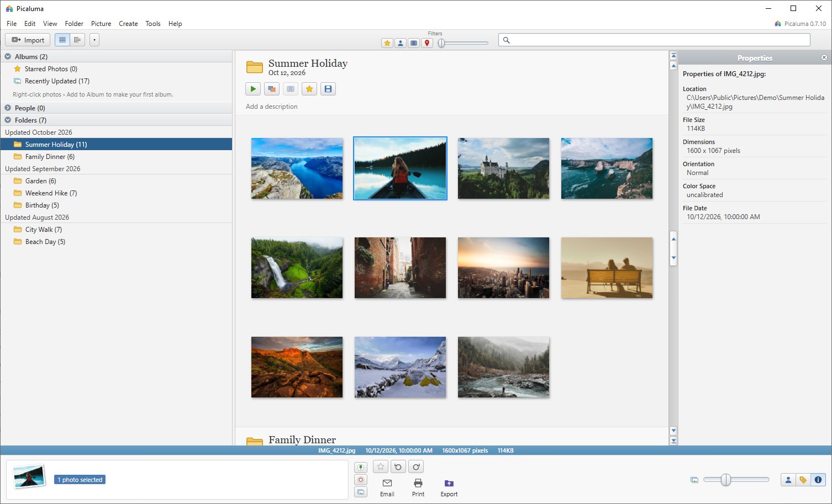832x504 pixels.
Task: Select the castle photo thumbnail
Action: [x=504, y=168]
